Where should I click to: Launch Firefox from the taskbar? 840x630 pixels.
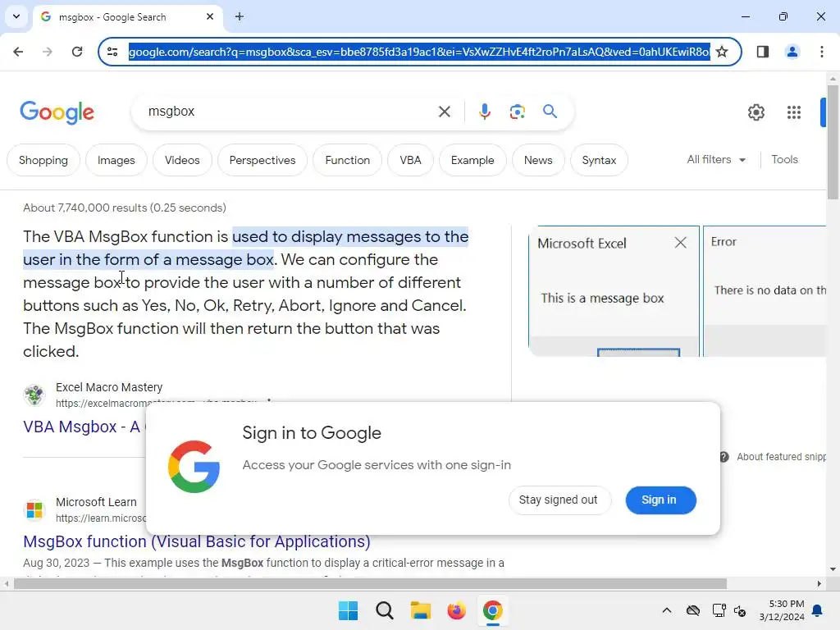(456, 610)
